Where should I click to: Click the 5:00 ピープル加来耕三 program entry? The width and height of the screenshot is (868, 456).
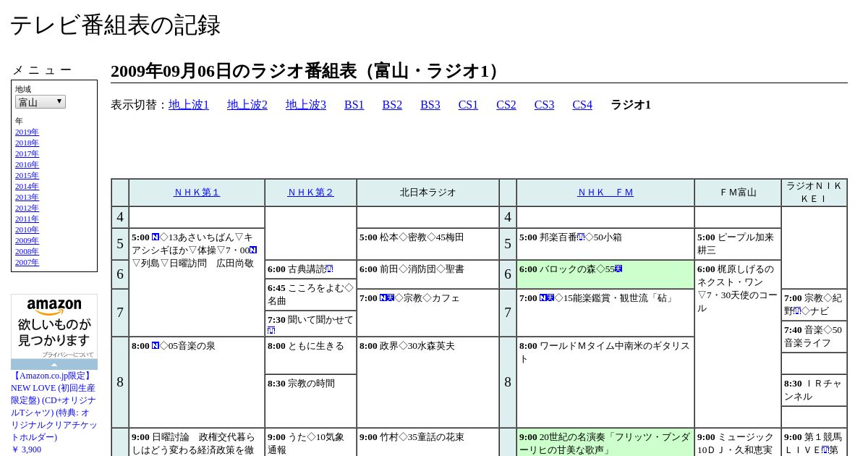pos(737,244)
